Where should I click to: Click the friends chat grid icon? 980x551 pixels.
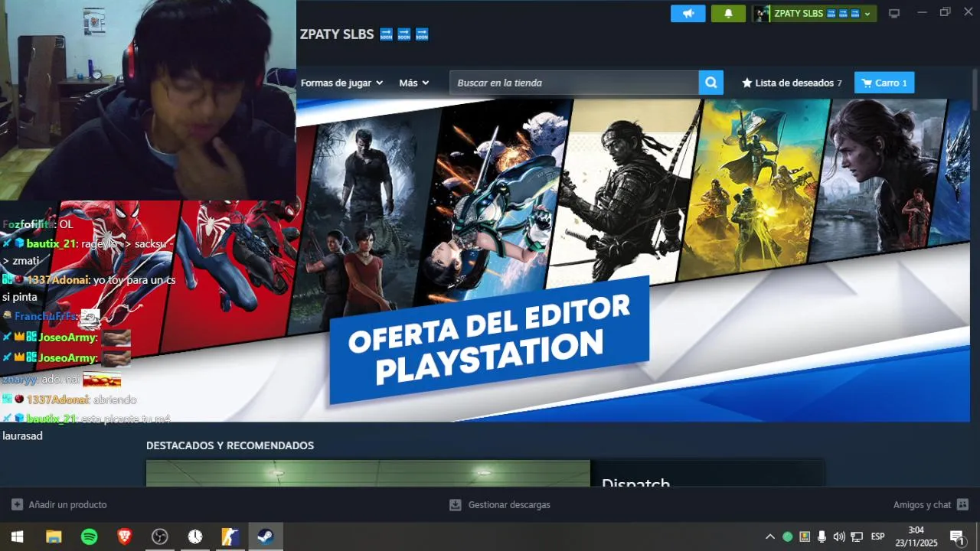(x=963, y=505)
